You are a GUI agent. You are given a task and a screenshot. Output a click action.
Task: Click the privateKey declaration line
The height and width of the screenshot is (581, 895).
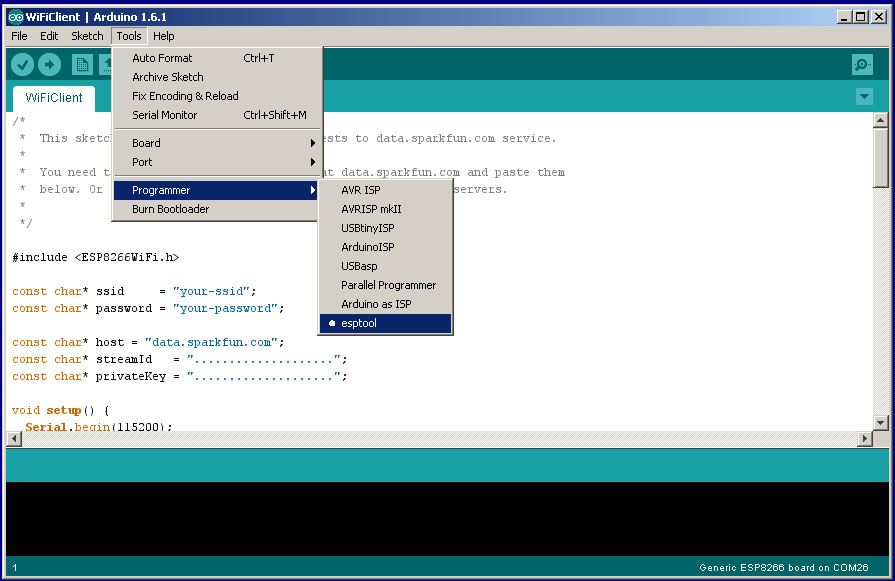point(180,377)
